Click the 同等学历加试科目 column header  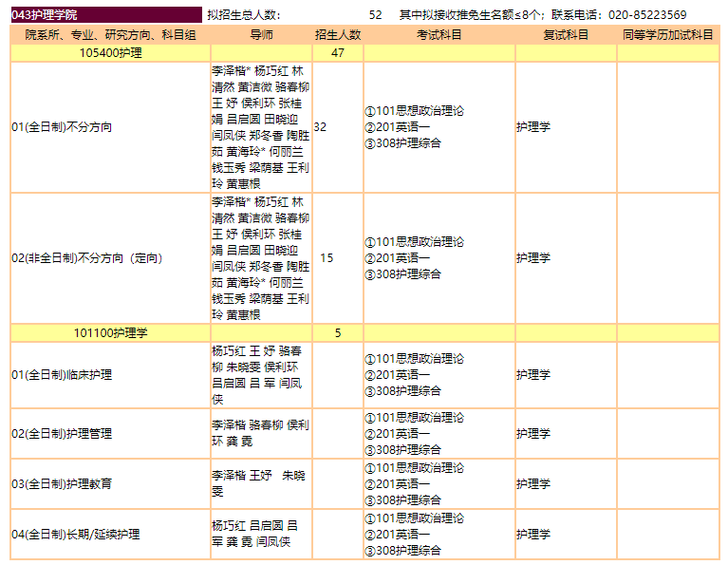668,34
